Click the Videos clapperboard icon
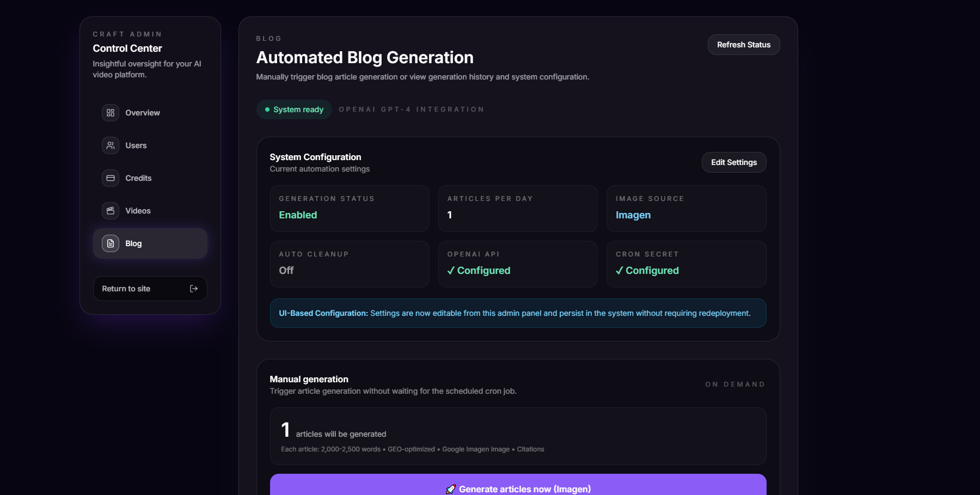The width and height of the screenshot is (980, 495). [x=111, y=211]
